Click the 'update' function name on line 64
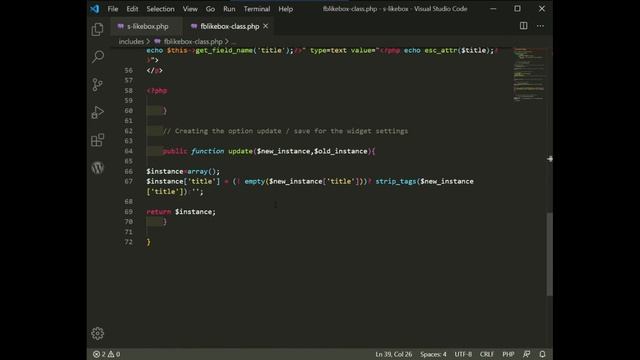 coord(240,151)
